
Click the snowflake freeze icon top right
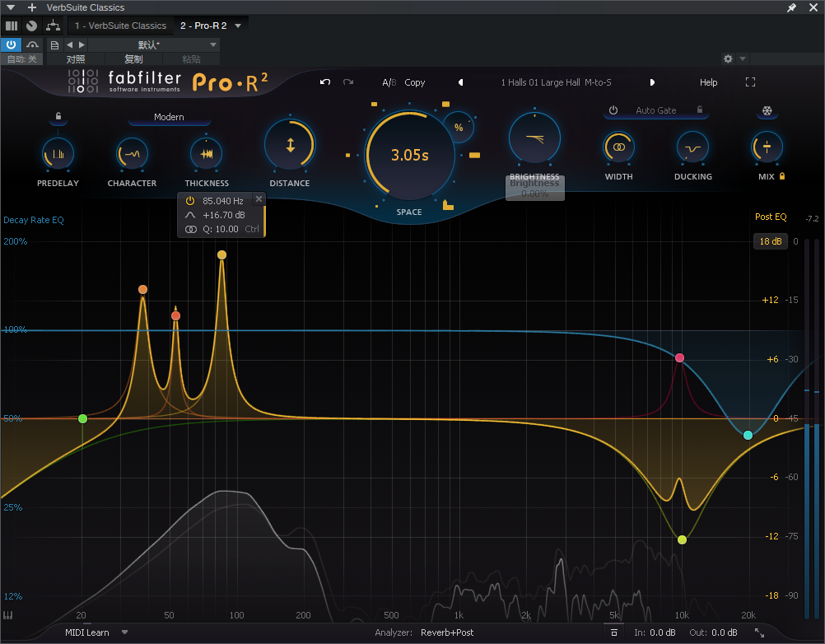tap(767, 110)
